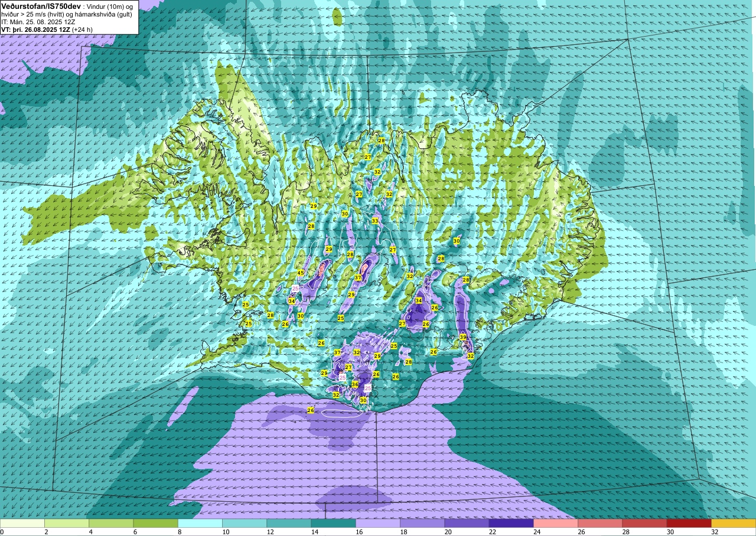Click the orange swatch above 32 m/s
The image size is (756, 536).
click(x=734, y=523)
